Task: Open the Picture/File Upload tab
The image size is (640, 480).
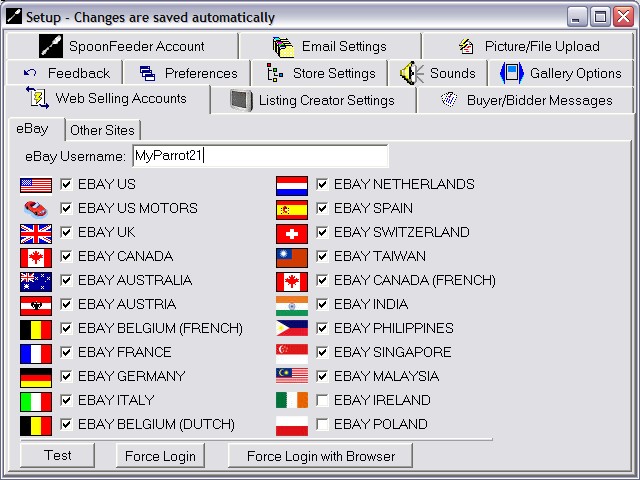Action: tap(528, 46)
